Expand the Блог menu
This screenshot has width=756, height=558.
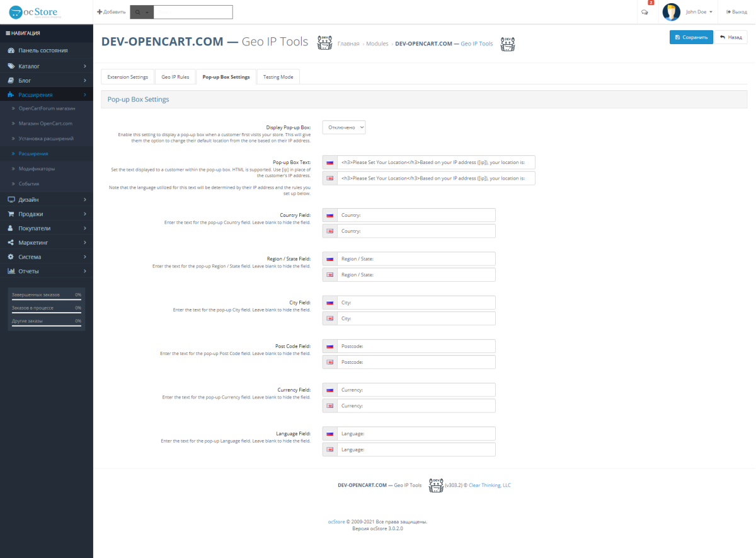(47, 80)
